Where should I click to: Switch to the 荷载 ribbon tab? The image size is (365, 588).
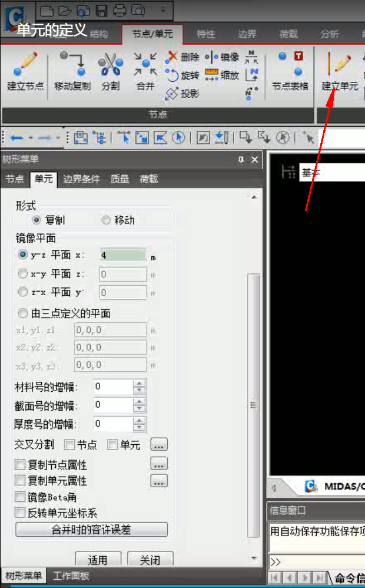pyautogui.click(x=288, y=34)
